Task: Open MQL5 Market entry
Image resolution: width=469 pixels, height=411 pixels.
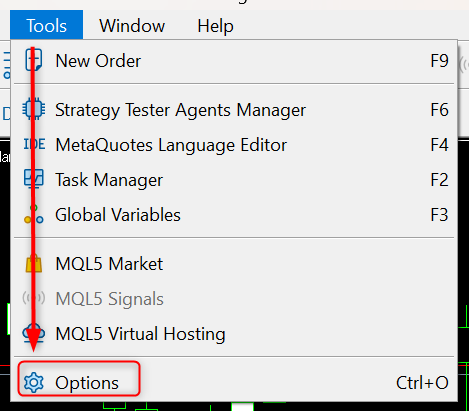Action: (x=234, y=264)
